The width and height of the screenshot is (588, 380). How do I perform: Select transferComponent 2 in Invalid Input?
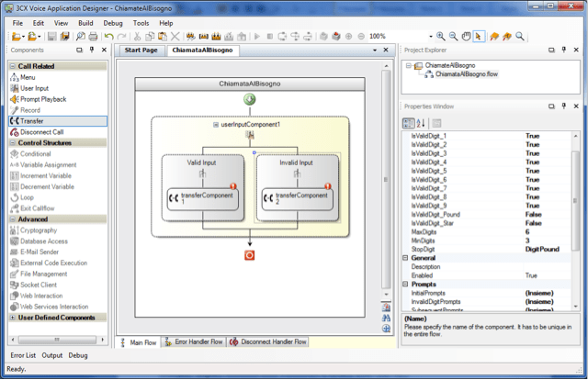[x=297, y=198]
